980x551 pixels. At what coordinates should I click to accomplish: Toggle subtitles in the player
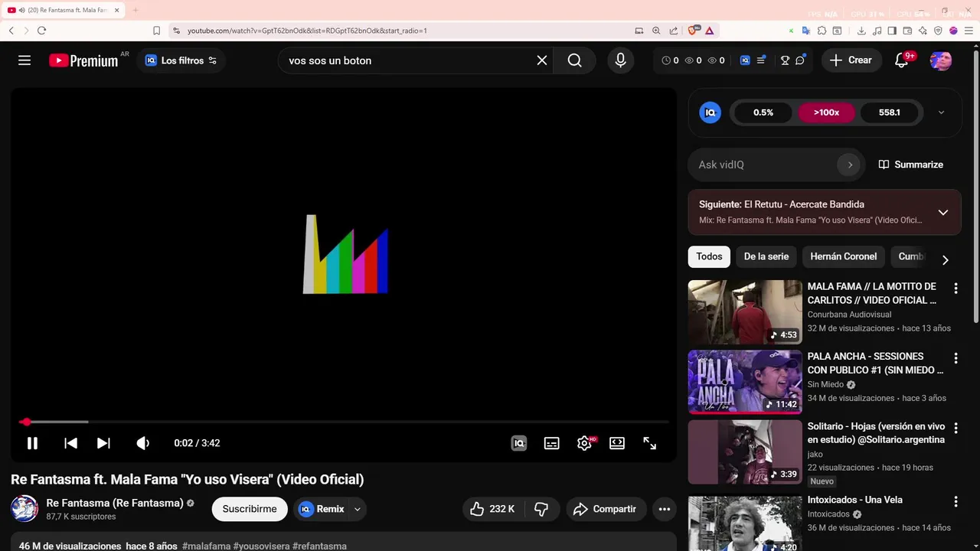click(x=551, y=443)
